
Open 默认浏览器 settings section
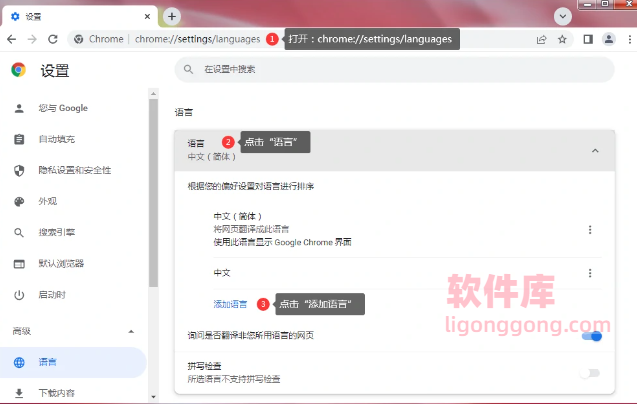61,263
